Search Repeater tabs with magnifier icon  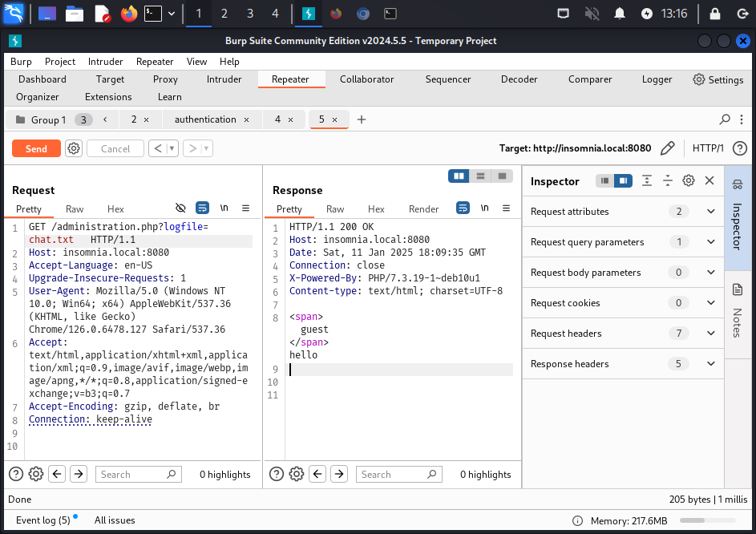[725, 119]
